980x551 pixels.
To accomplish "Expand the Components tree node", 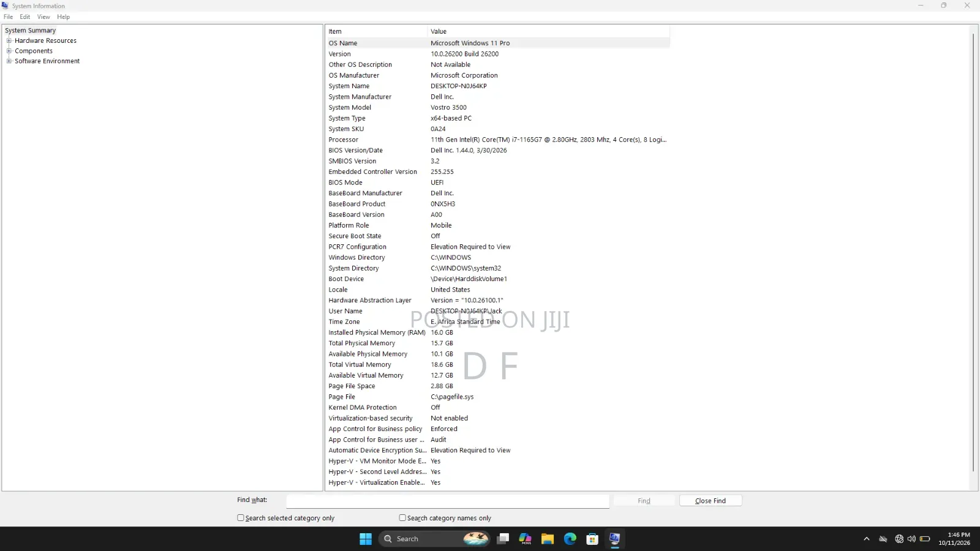I will coord(9,51).
